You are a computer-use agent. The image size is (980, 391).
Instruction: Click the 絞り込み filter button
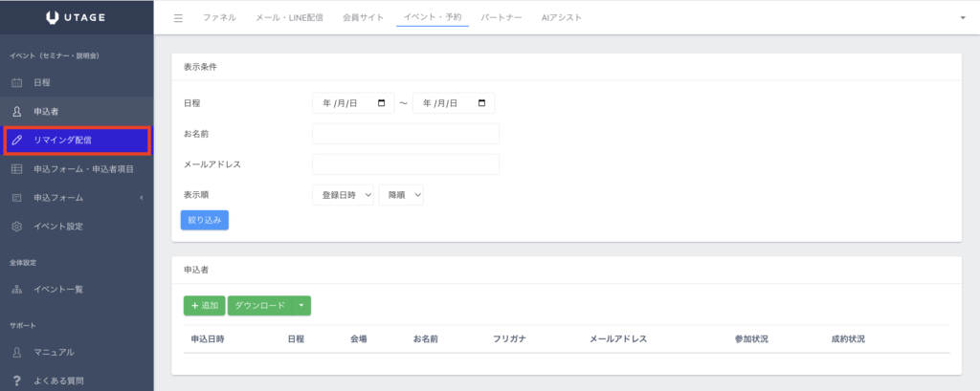point(204,220)
